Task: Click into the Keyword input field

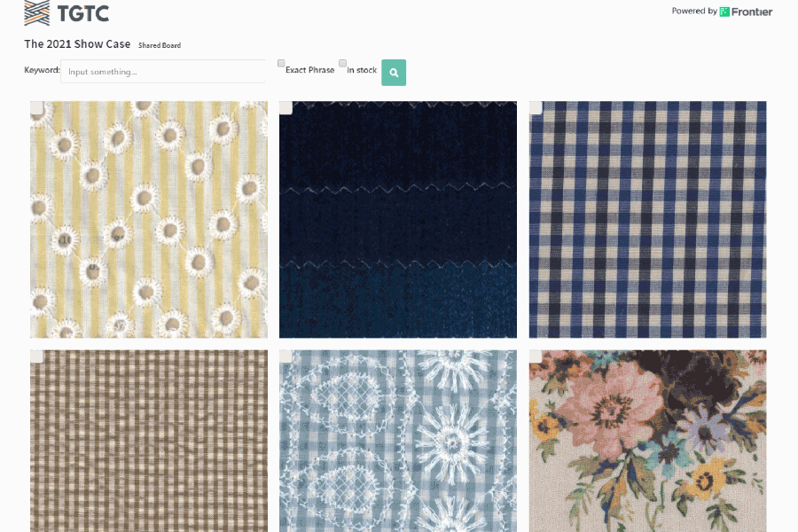Action: 163,72
